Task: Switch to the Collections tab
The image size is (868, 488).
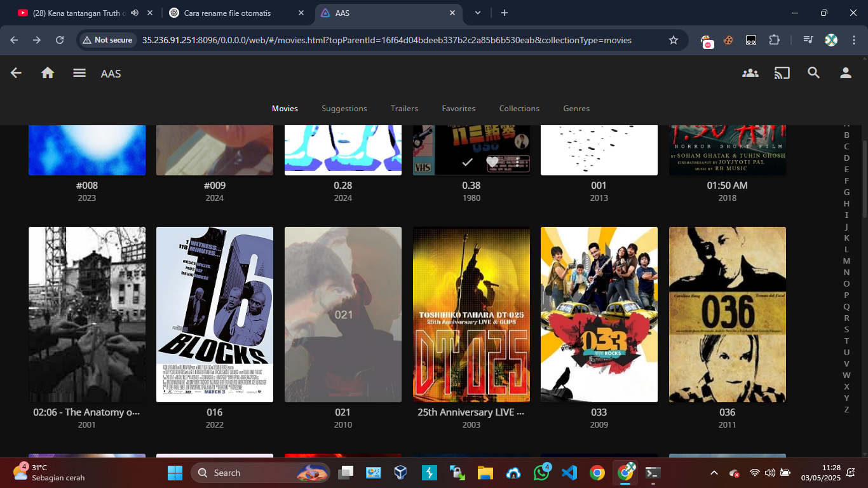Action: click(x=519, y=109)
